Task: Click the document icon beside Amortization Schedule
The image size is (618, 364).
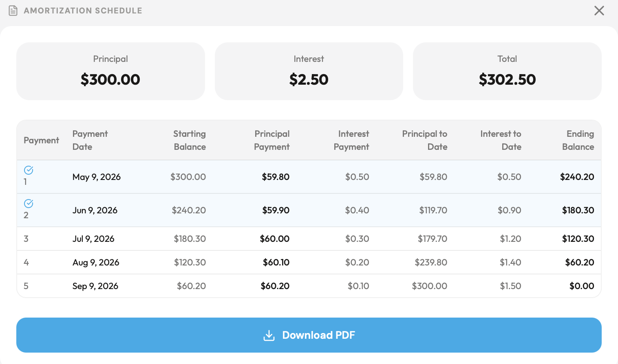Action: coord(13,10)
